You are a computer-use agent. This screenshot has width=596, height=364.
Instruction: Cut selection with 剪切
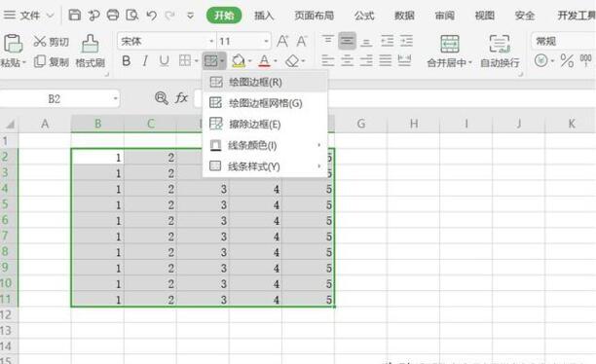click(51, 42)
